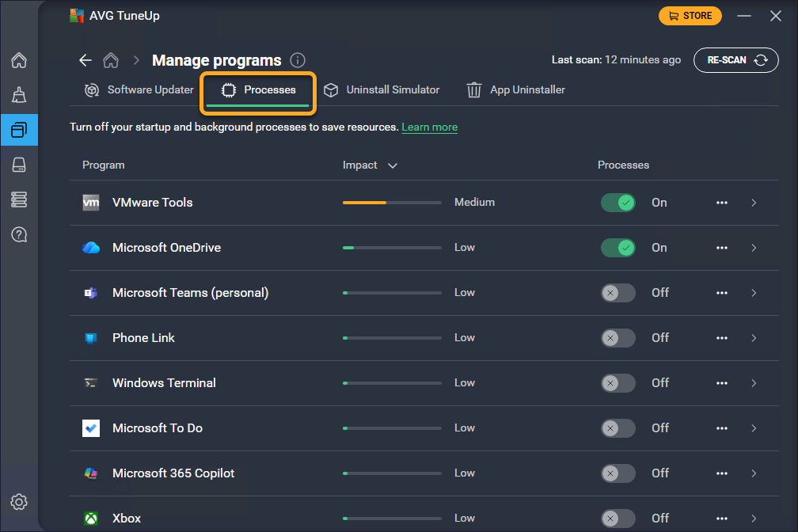Click the info icon next to Manage programs
The image size is (798, 532).
[x=298, y=60]
